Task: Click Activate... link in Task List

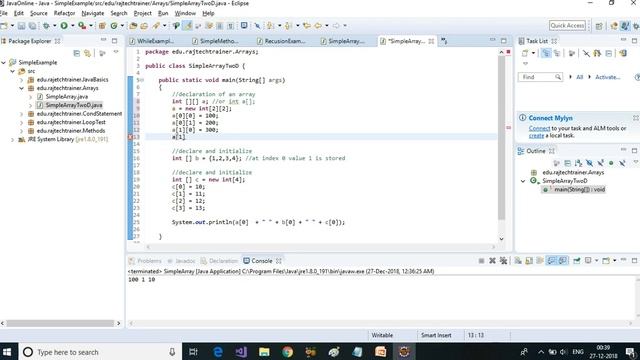Action: [607, 77]
